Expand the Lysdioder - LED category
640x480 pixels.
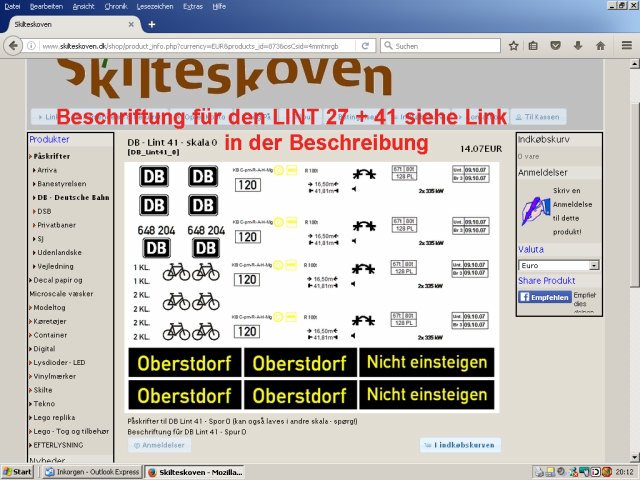click(59, 362)
